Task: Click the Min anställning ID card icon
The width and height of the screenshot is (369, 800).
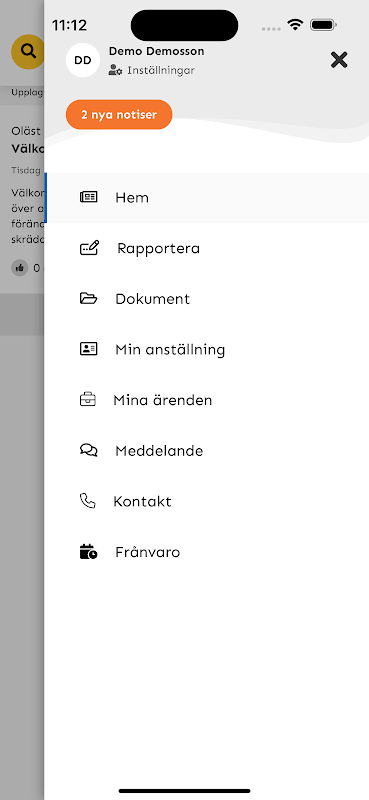Action: coord(88,349)
